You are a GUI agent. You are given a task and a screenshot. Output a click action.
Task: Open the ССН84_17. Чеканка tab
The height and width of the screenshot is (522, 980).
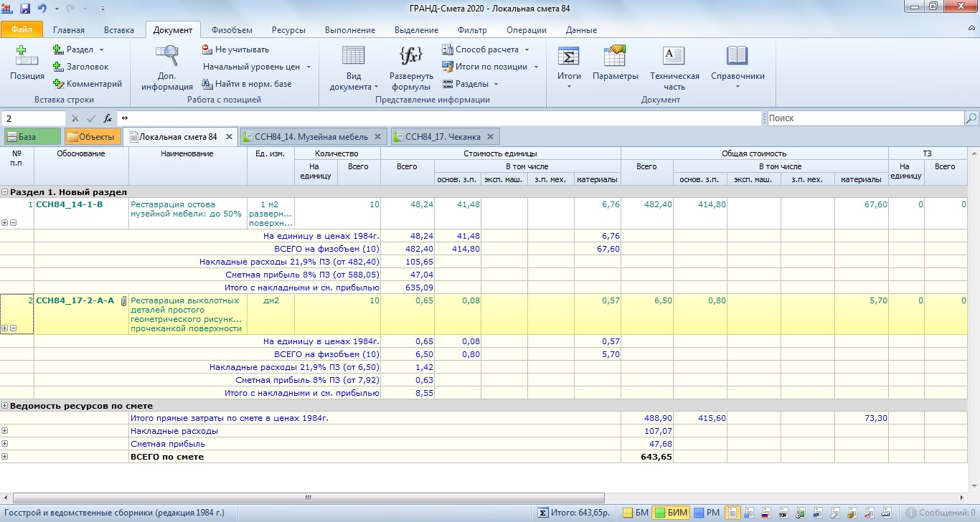pyautogui.click(x=444, y=137)
